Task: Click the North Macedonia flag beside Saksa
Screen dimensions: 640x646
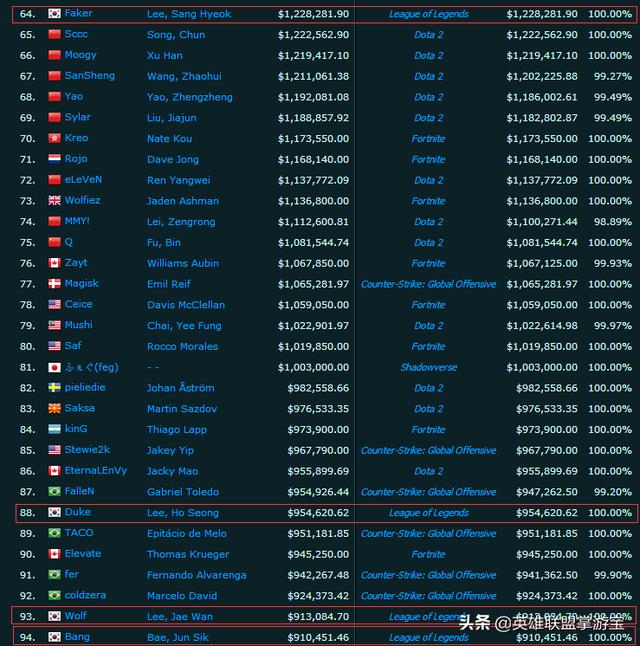Action: (54, 408)
